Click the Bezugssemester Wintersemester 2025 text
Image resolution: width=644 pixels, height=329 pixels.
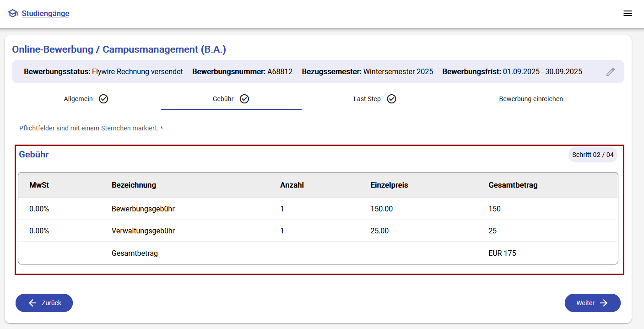pyautogui.click(x=368, y=72)
